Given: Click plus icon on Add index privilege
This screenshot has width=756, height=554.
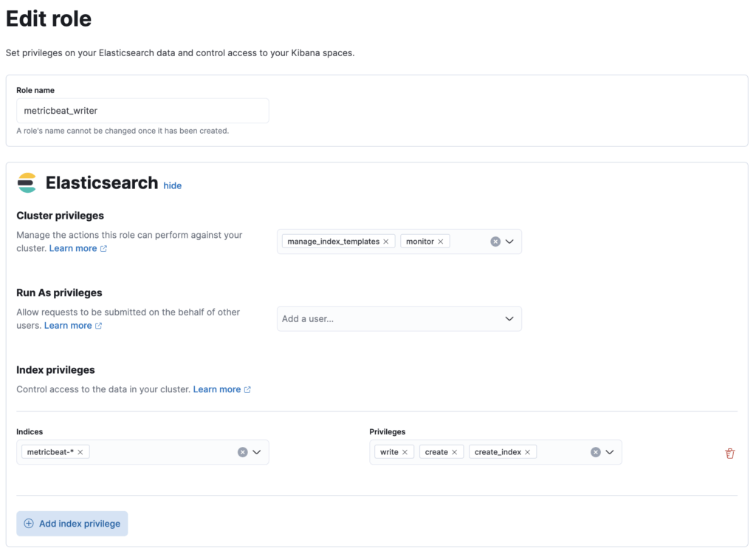Looking at the screenshot, I should coord(29,524).
